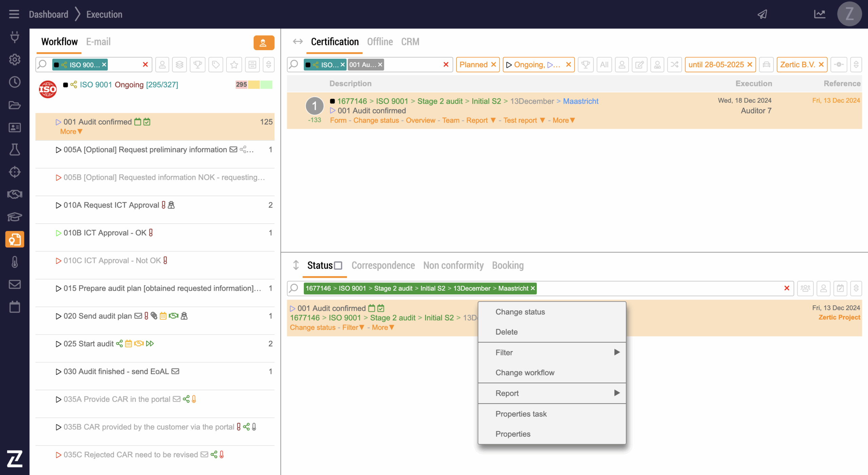
Task: Click the paper plane icon in header
Action: pyautogui.click(x=763, y=14)
